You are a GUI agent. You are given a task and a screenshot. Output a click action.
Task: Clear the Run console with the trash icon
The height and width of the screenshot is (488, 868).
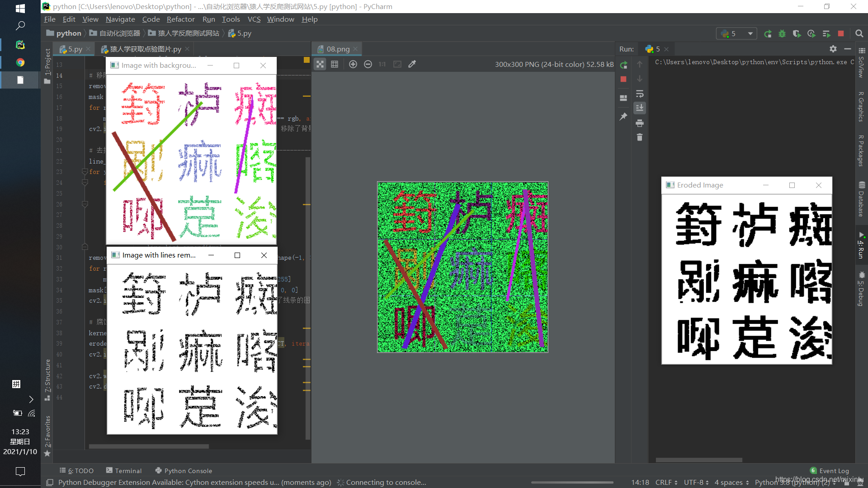(x=640, y=137)
